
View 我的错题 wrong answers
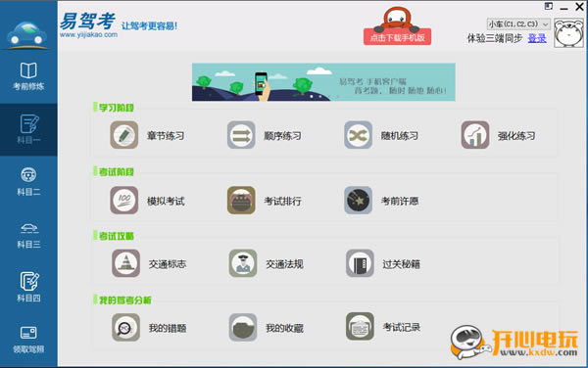tap(125, 328)
